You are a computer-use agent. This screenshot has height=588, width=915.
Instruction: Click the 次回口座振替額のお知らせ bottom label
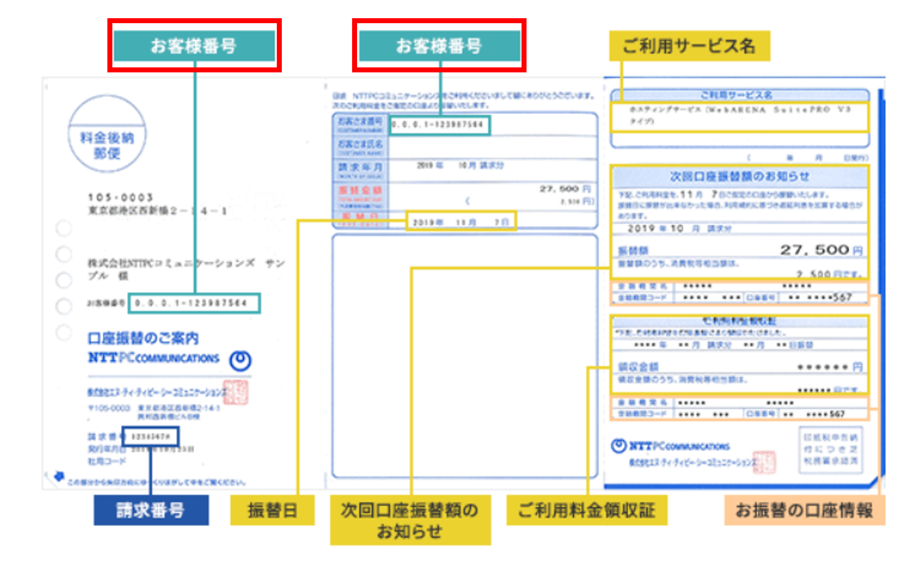click(x=410, y=519)
